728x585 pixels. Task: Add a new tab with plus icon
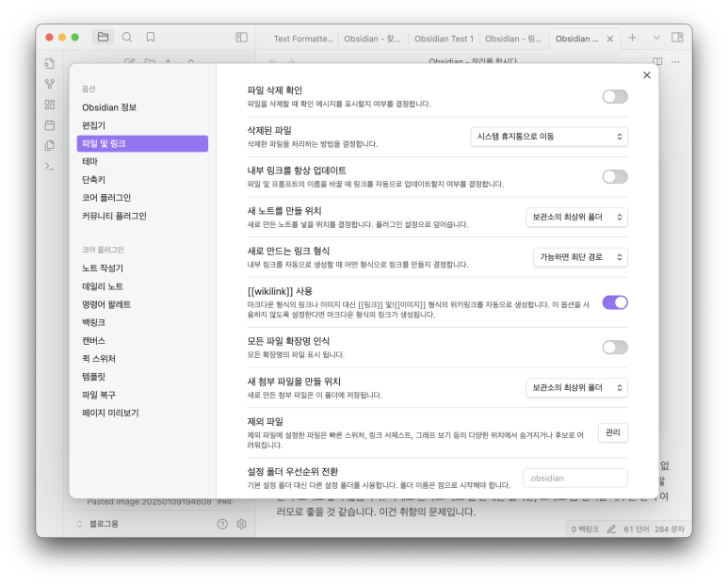[x=632, y=38]
